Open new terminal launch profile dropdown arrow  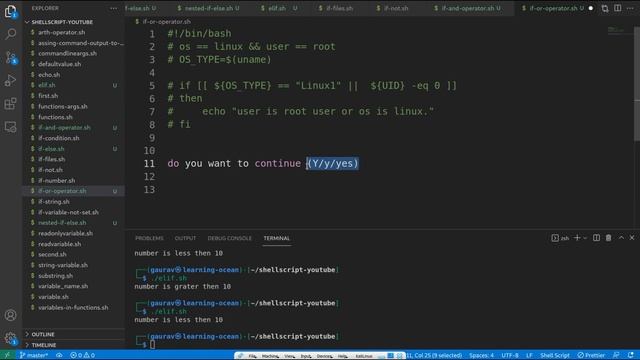(x=585, y=238)
